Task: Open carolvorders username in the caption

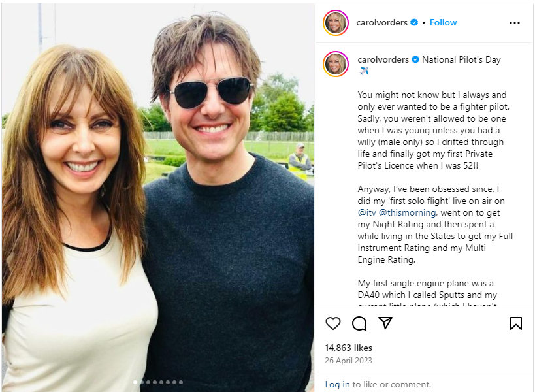Action: coord(383,59)
